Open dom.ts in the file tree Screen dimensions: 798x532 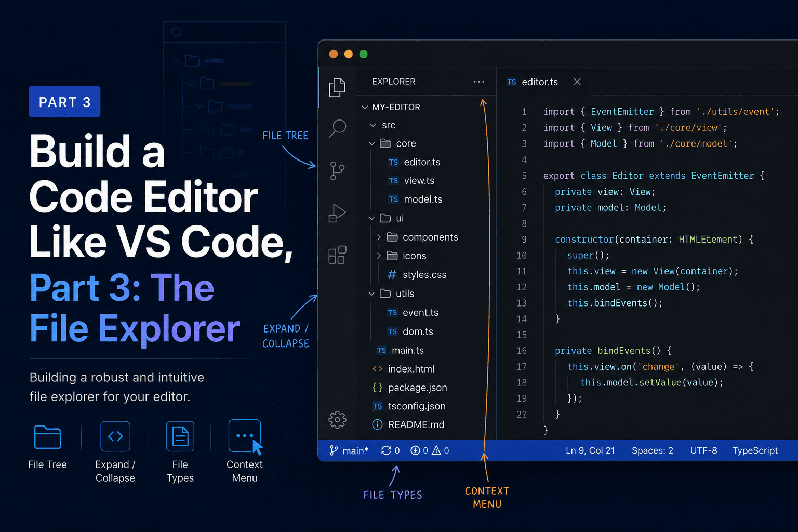pyautogui.click(x=418, y=331)
